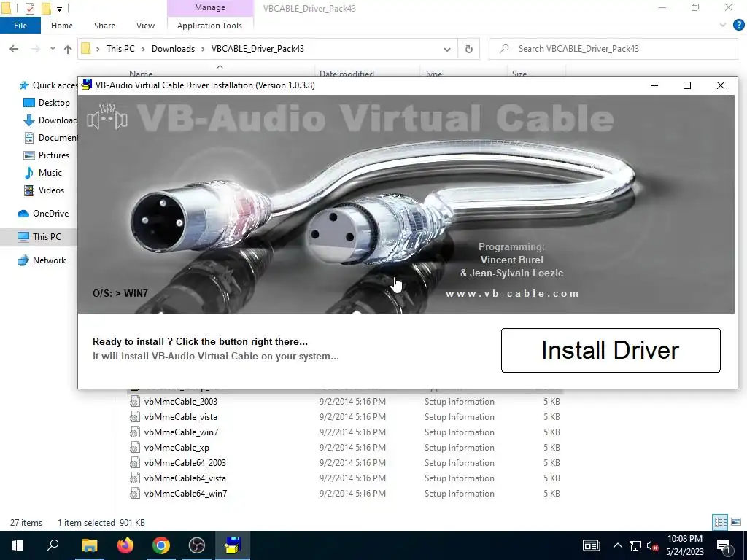Image resolution: width=747 pixels, height=560 pixels.
Task: Click VB-Audio installer title bar icon
Action: pos(87,85)
